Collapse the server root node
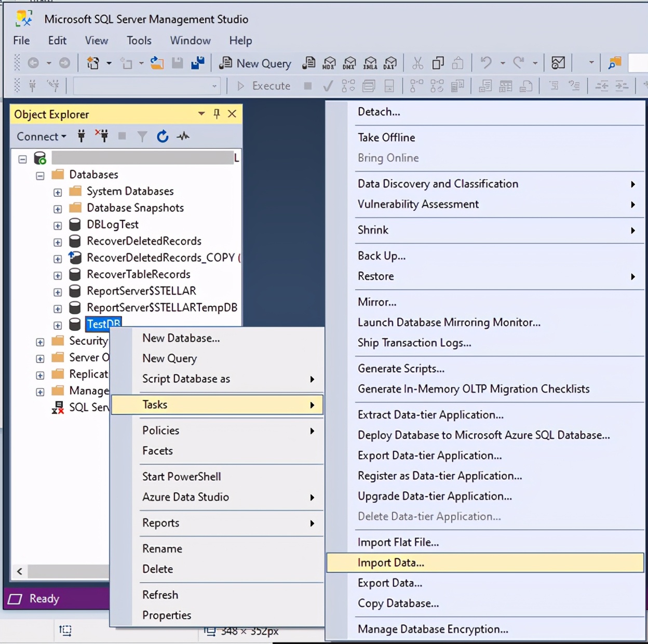This screenshot has width=648, height=644. point(22,159)
